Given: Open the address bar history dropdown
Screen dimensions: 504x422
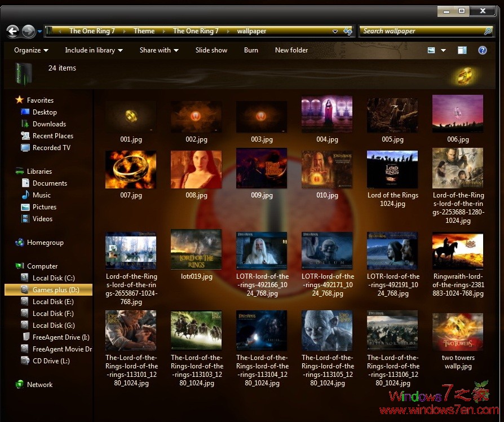Looking at the screenshot, I should [335, 31].
